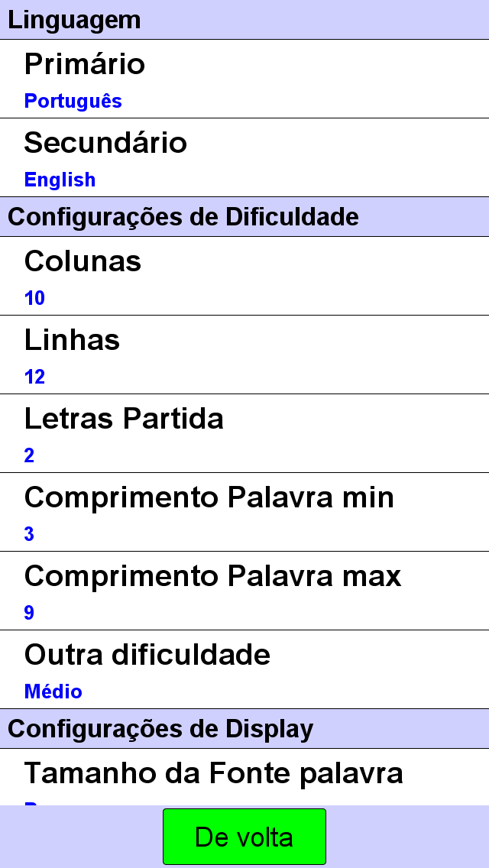The image size is (489, 868).
Task: Select the Configurações de Display header
Action: [244, 728]
